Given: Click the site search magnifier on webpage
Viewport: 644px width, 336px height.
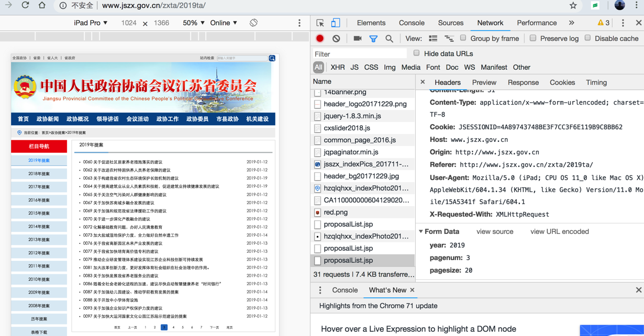Looking at the screenshot, I should tap(272, 58).
